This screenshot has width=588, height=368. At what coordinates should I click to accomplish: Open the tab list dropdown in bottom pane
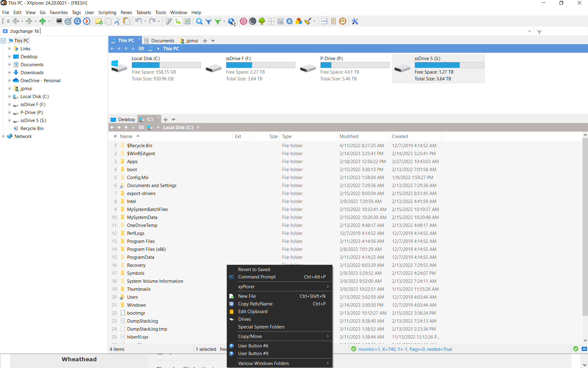(173, 120)
